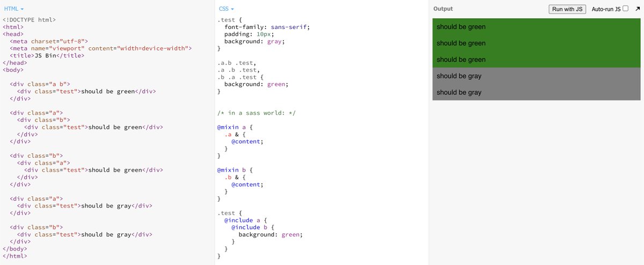Click the .a & { line
The image size is (644, 265).
235,134
